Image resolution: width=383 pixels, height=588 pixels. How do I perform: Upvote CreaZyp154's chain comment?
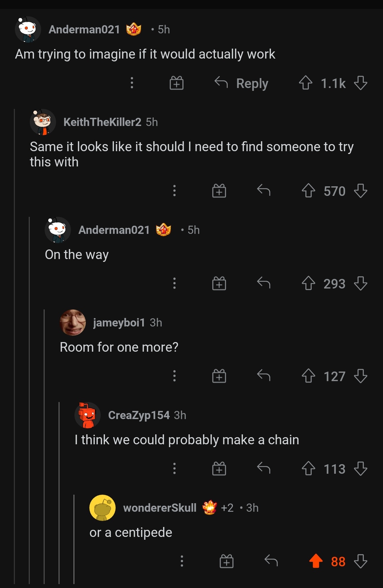(308, 469)
